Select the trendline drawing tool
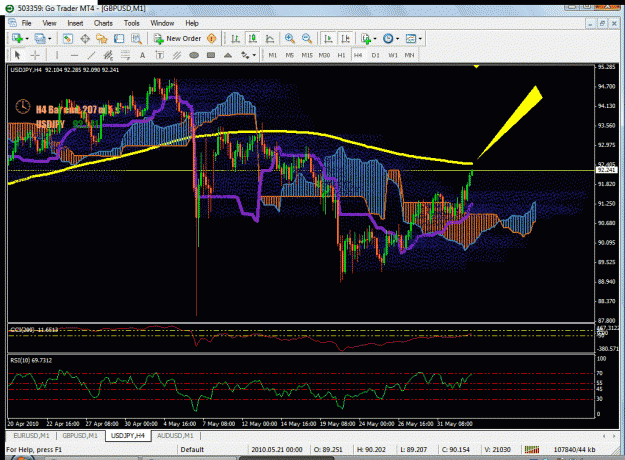This screenshot has height=460, width=625. click(x=91, y=55)
